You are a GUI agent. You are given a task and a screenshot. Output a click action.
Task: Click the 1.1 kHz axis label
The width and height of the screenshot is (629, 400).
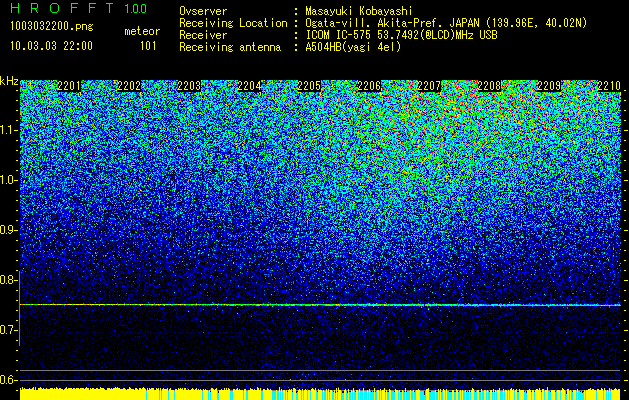[8, 130]
